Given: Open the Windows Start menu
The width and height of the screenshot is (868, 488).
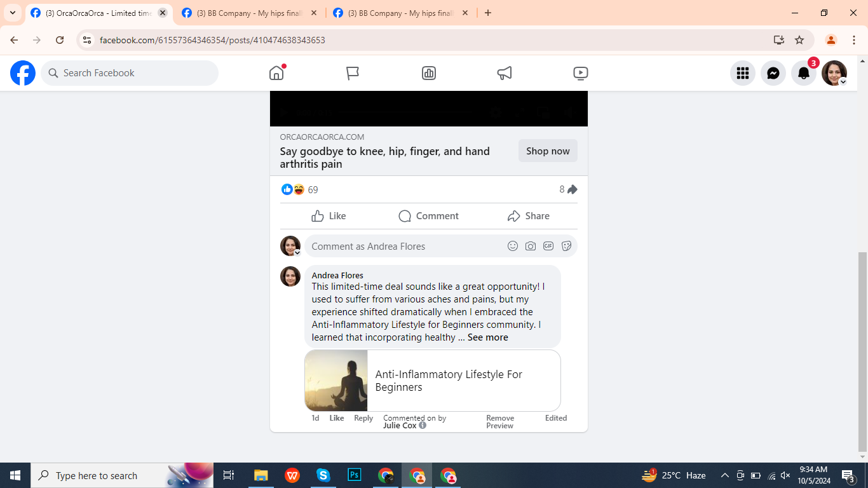Looking at the screenshot, I should 15,475.
